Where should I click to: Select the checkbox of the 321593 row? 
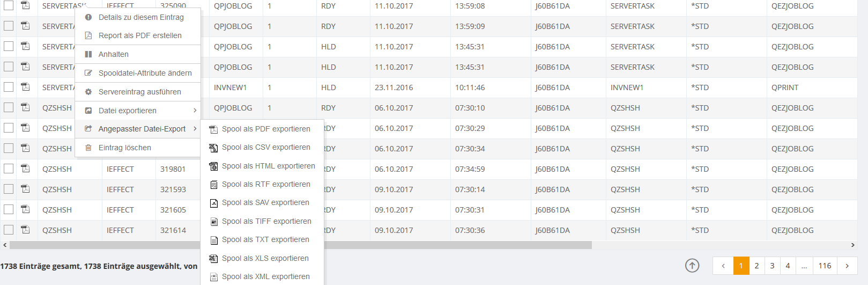9,189
